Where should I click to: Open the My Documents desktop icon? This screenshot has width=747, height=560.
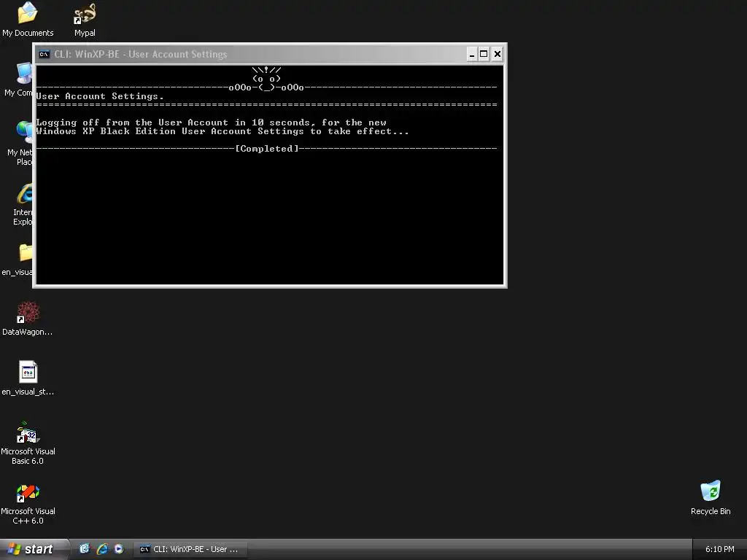click(28, 19)
